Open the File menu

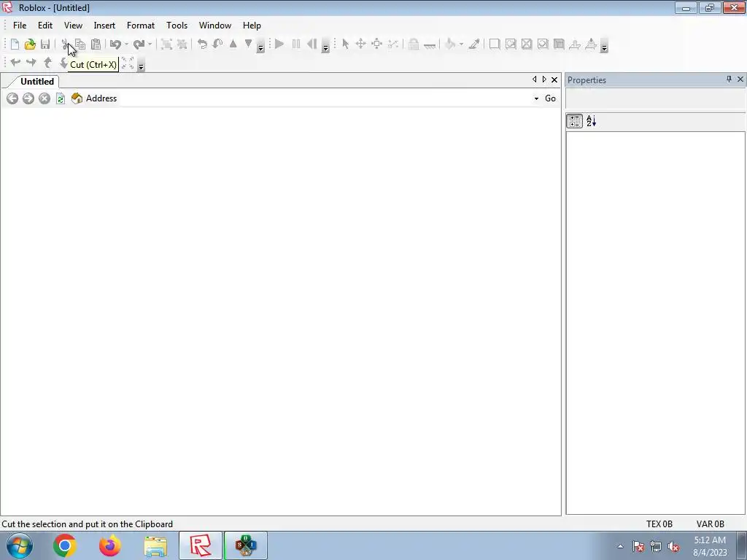point(20,26)
